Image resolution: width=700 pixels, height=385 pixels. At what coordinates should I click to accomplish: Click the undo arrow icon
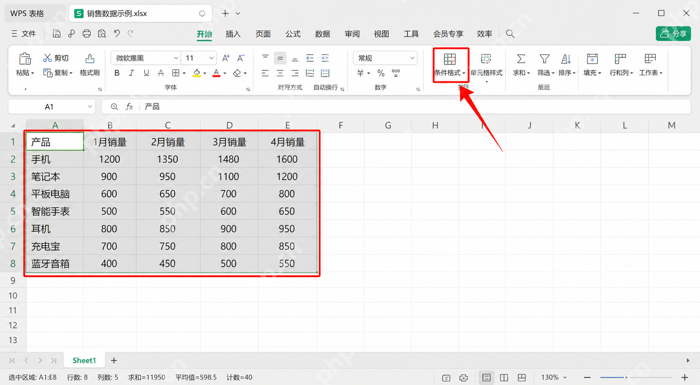point(117,33)
